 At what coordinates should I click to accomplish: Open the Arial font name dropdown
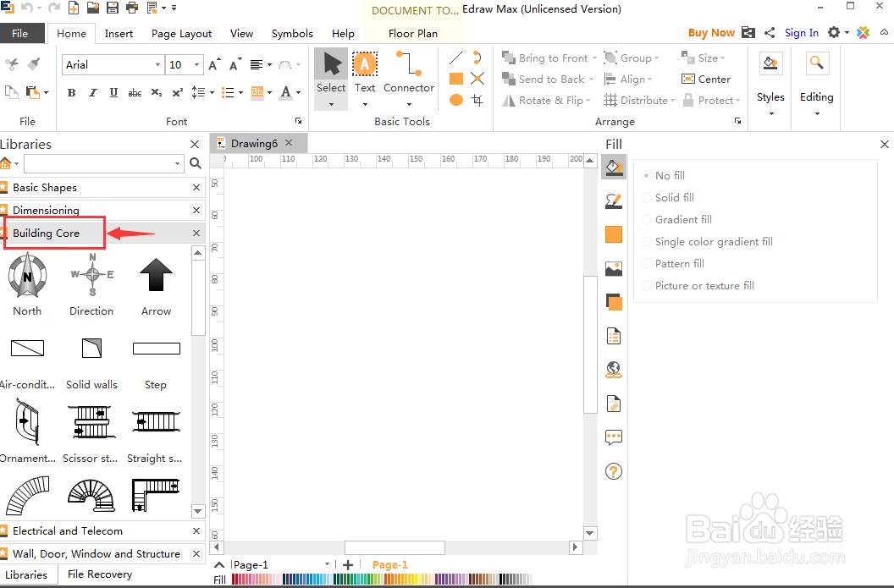click(157, 65)
